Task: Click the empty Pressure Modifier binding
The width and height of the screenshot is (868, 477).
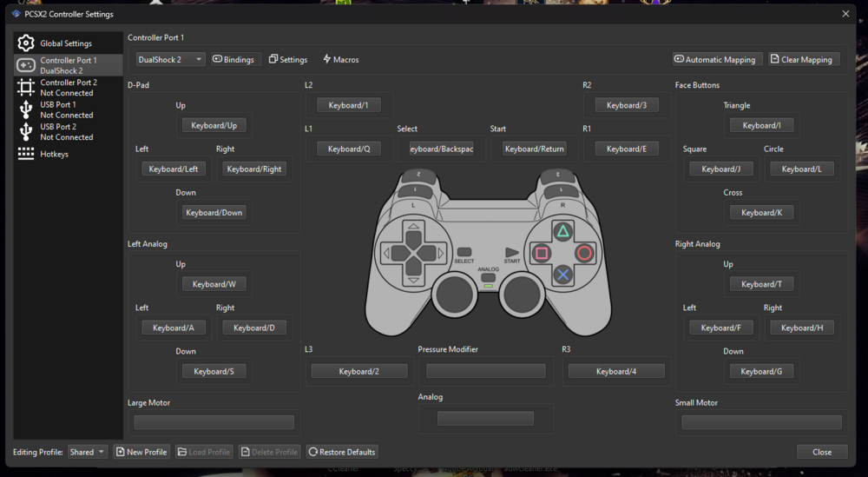Action: coord(485,371)
